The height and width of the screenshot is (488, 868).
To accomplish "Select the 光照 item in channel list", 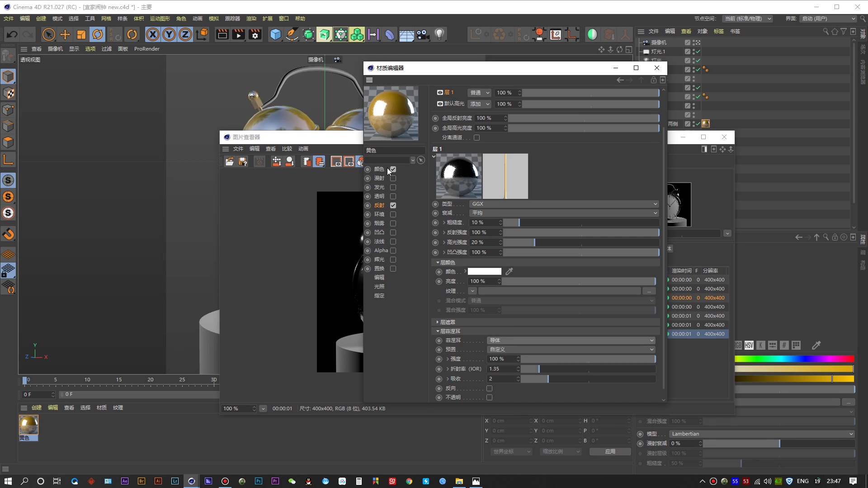I will 379,286.
